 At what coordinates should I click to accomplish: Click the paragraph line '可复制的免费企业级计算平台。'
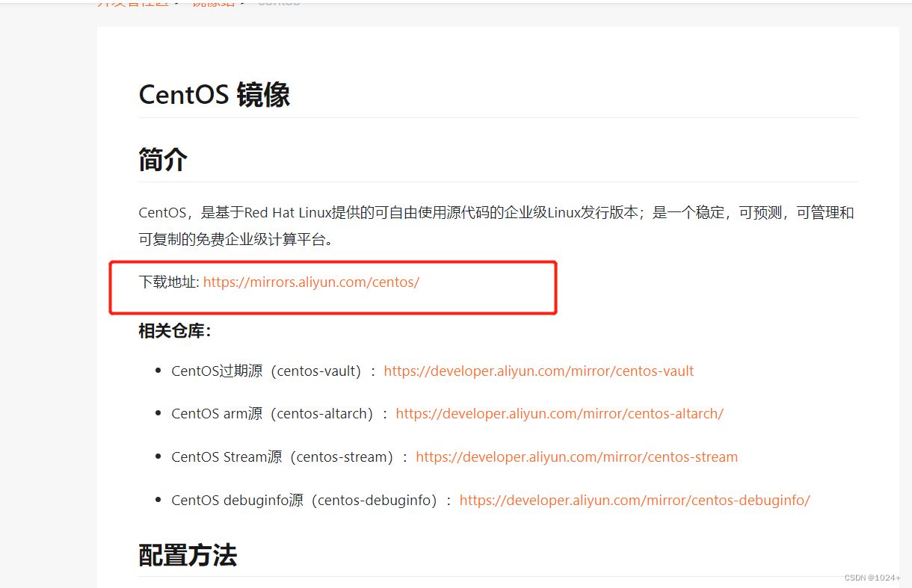click(236, 239)
